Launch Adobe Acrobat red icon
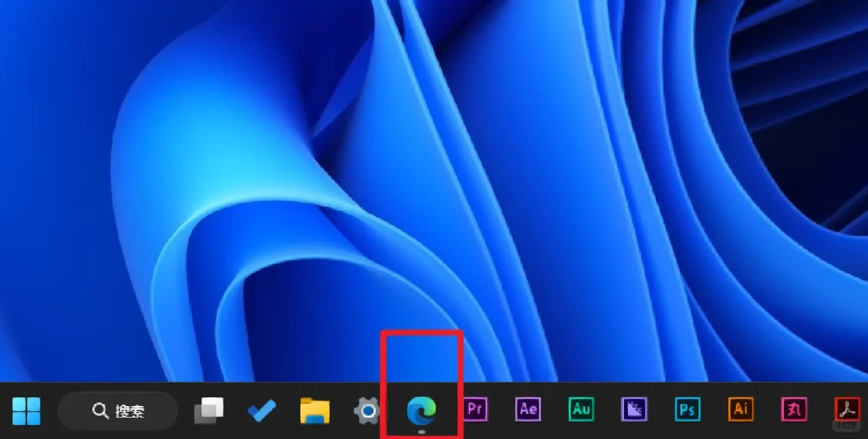The image size is (868, 439). pos(847,410)
